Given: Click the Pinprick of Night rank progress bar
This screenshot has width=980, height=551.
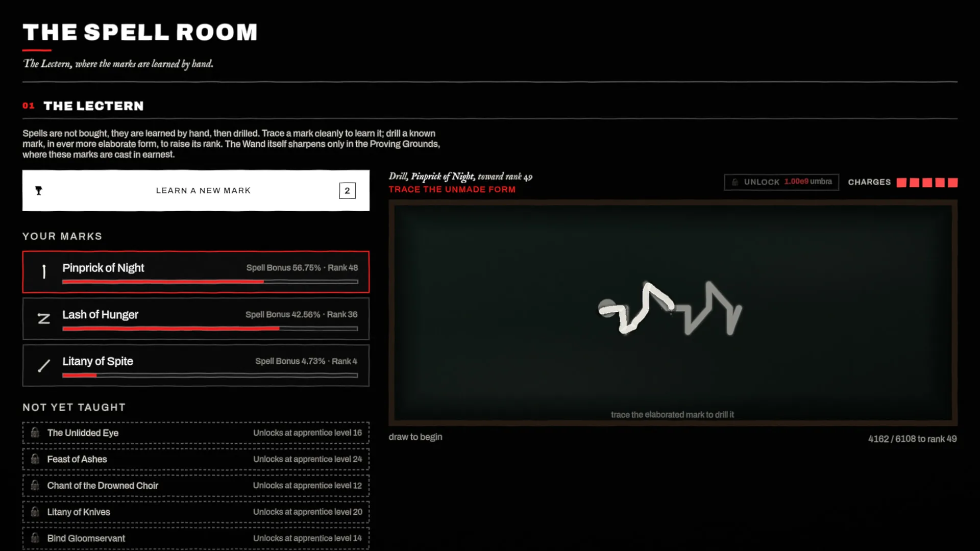Looking at the screenshot, I should tap(210, 282).
